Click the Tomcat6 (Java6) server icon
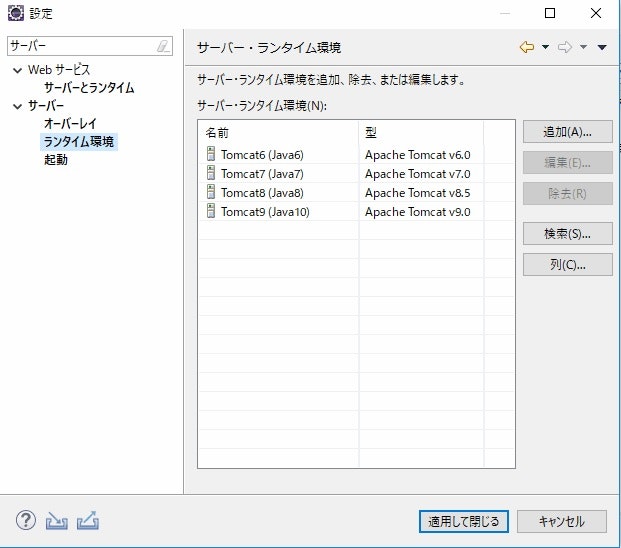The height and width of the screenshot is (548, 621). click(x=211, y=154)
